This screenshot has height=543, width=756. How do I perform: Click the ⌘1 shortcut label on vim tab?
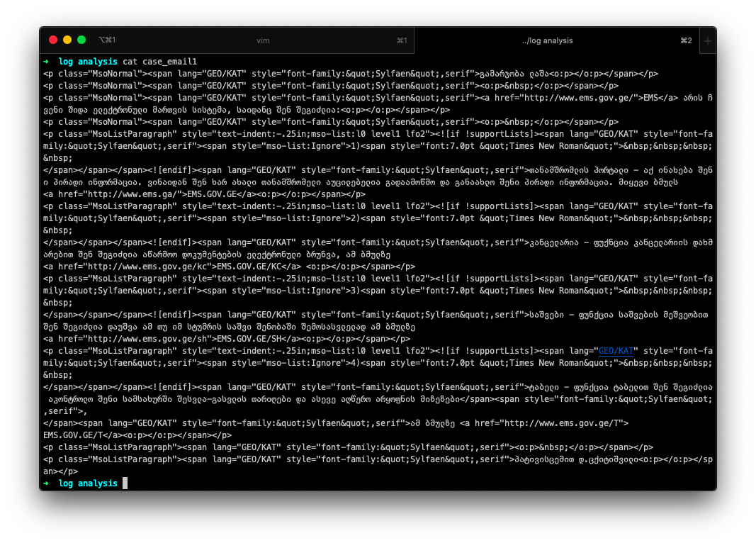[x=402, y=40]
